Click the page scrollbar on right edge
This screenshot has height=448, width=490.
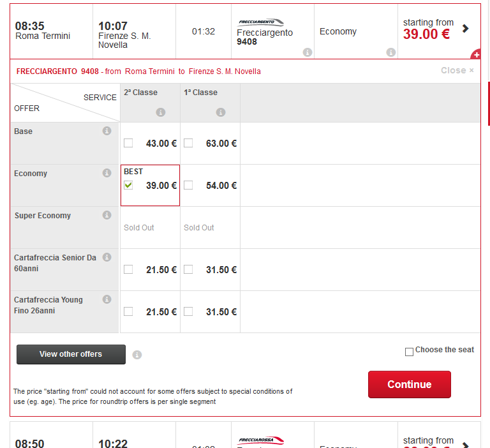click(489, 103)
